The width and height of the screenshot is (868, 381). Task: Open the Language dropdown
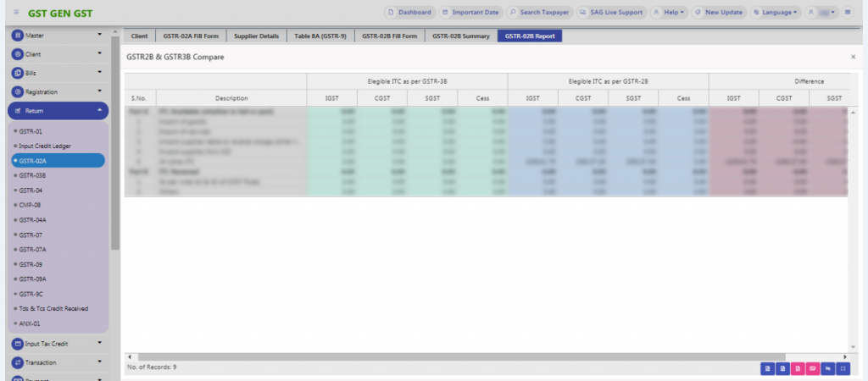pyautogui.click(x=775, y=13)
